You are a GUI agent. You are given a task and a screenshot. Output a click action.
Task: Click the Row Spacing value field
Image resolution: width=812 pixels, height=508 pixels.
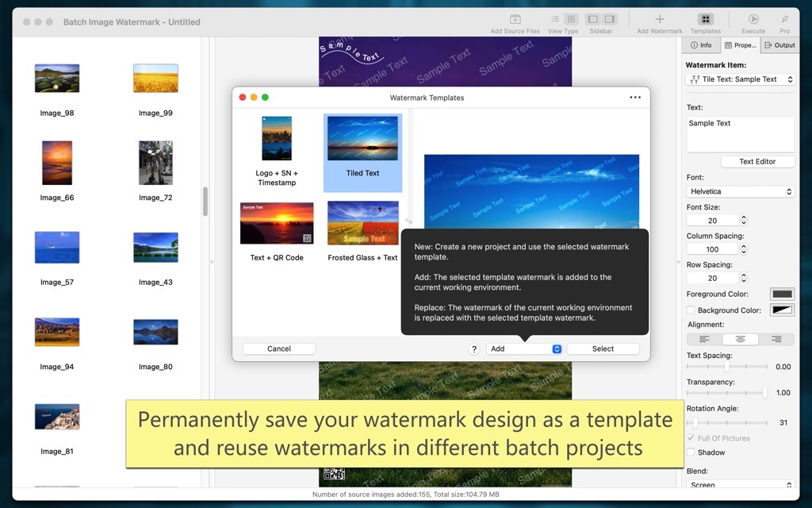(x=713, y=278)
